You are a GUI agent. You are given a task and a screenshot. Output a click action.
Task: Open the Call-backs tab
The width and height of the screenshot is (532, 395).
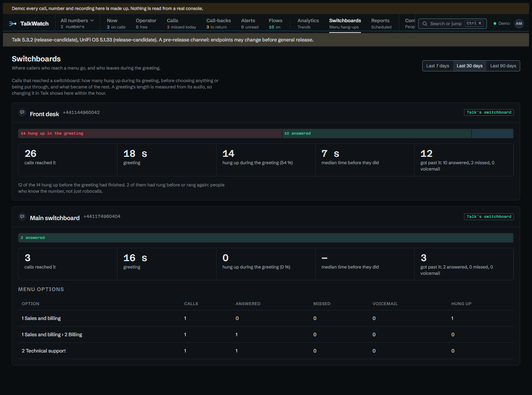pyautogui.click(x=218, y=23)
